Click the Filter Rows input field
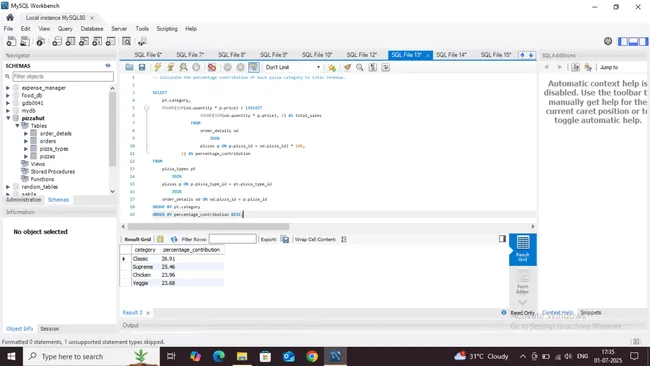650x366 pixels. (x=233, y=239)
